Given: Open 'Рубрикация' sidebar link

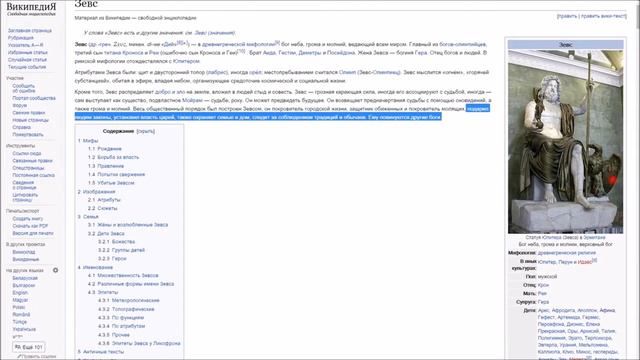Looking at the screenshot, I should pyautogui.click(x=20, y=38).
